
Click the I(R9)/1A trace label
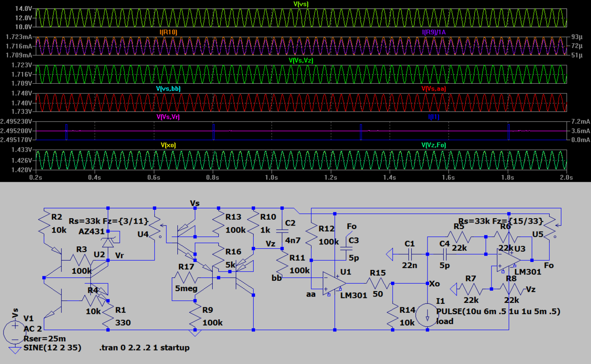coord(434,32)
